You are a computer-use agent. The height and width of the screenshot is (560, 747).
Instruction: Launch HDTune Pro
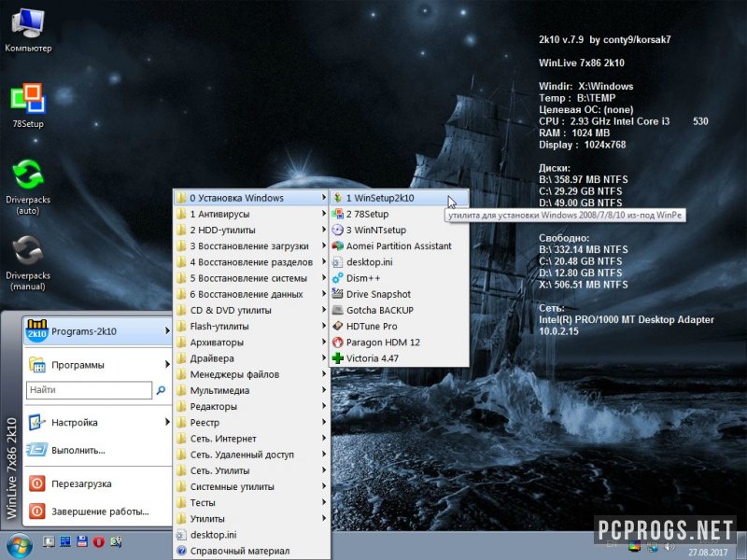point(399,326)
